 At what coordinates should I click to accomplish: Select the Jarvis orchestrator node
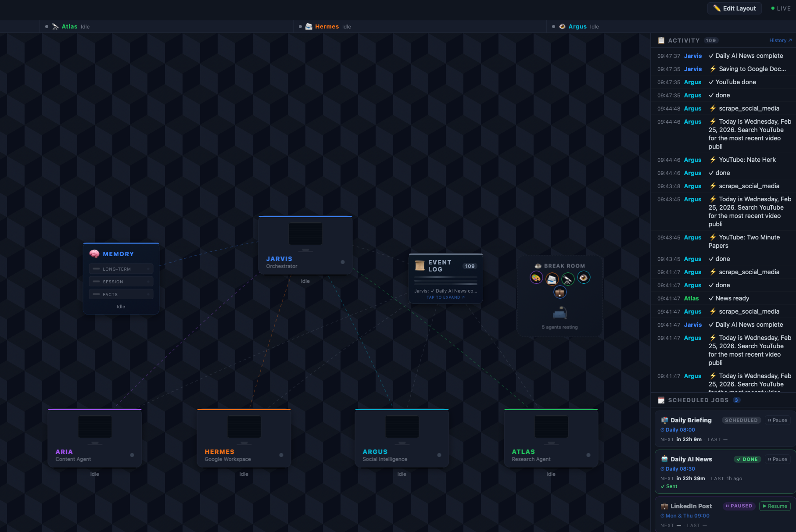click(305, 244)
